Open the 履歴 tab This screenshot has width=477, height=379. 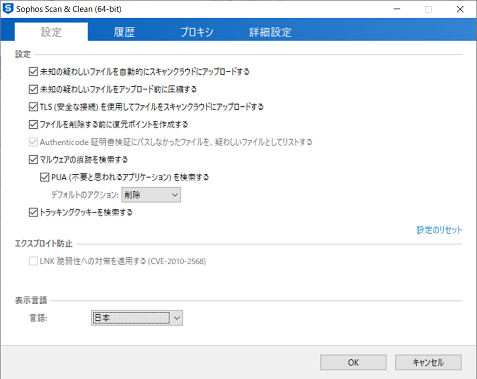pos(124,32)
